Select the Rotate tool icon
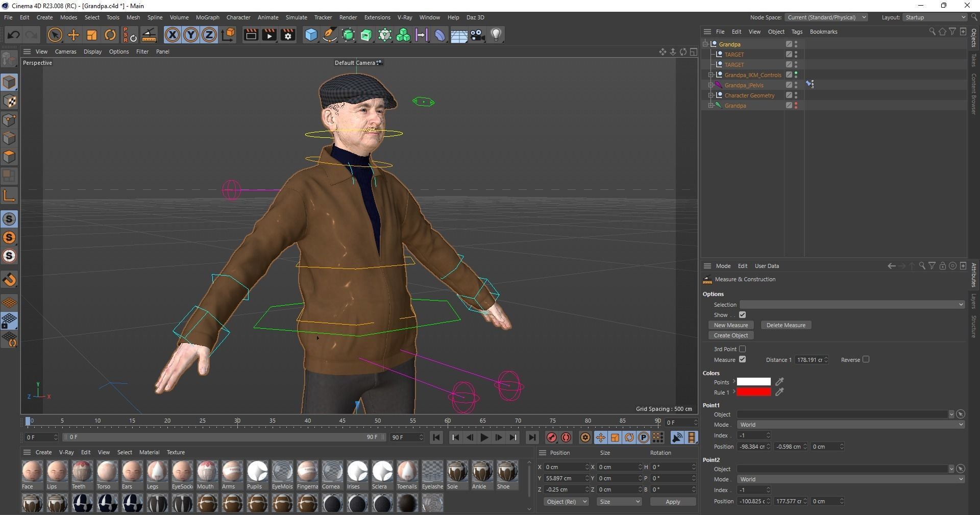 point(110,35)
